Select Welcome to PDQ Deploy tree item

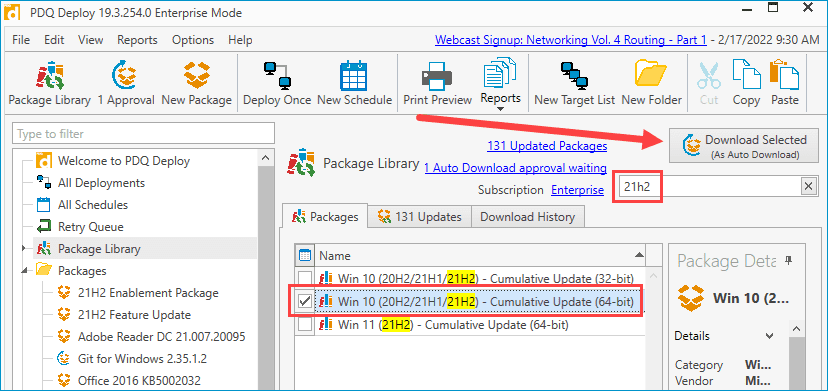(124, 161)
